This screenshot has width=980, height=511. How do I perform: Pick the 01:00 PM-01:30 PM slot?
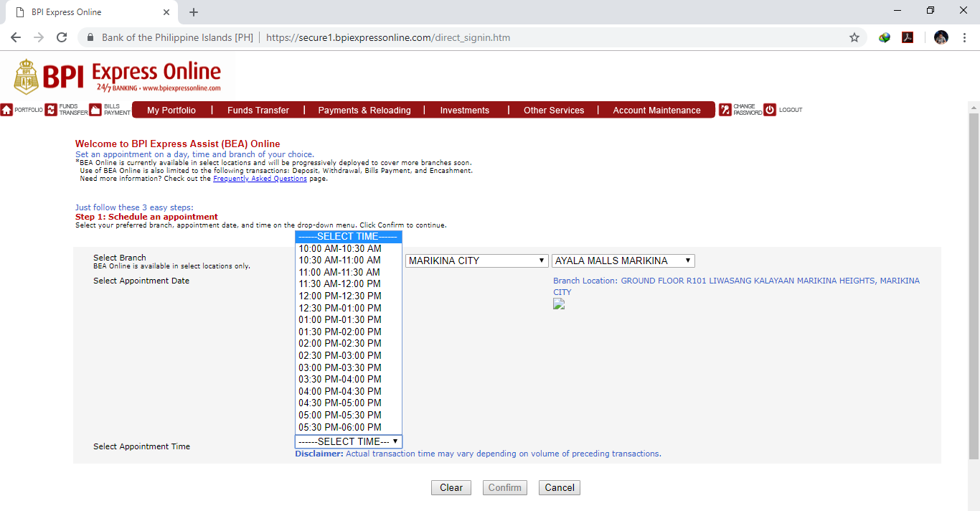349,320
